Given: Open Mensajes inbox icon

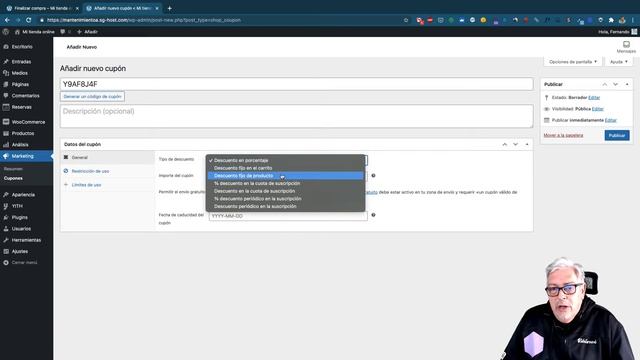Looking at the screenshot, I should coord(626,47).
